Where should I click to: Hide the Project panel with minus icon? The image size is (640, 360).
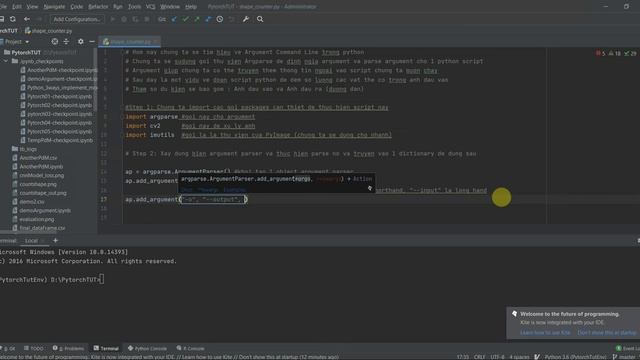92,42
